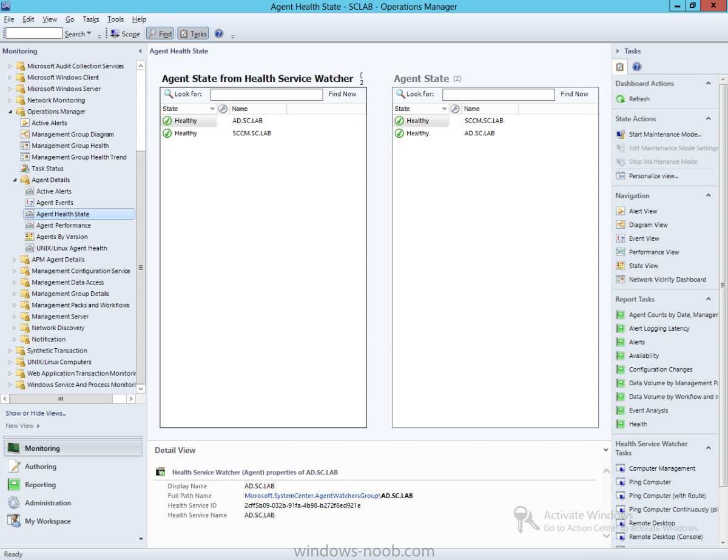Viewport: 728px width, 560px height.
Task: Open Alert View navigation icon
Action: tap(620, 211)
